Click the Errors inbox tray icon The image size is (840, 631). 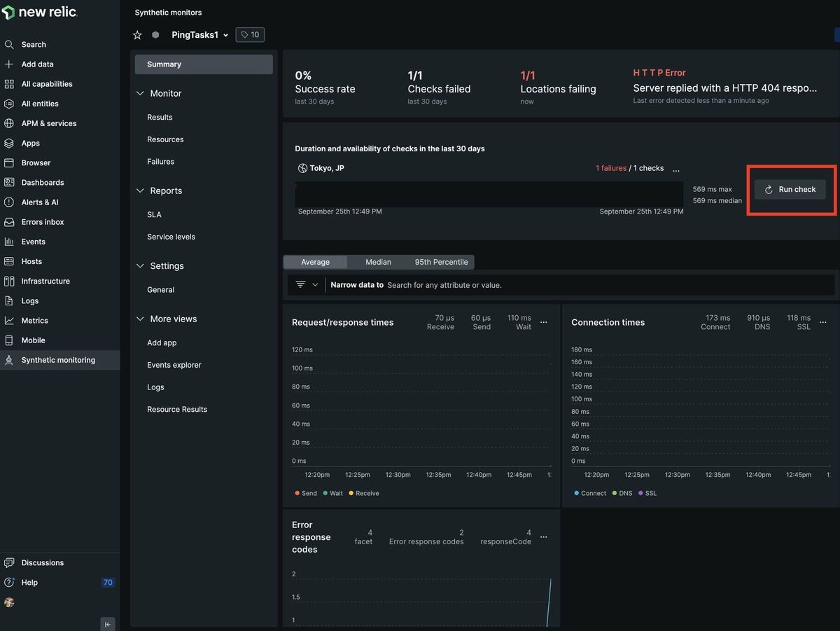point(9,221)
